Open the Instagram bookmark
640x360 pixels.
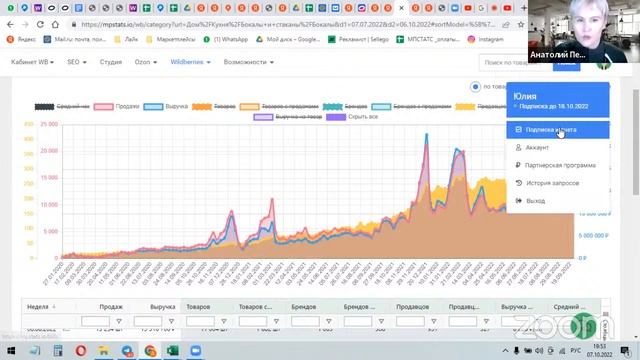point(486,39)
